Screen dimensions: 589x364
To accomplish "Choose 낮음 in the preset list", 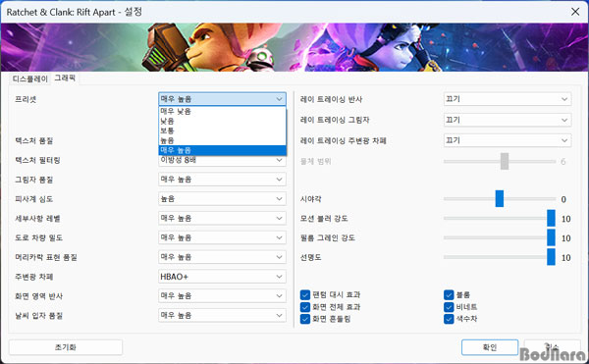I will [222, 121].
